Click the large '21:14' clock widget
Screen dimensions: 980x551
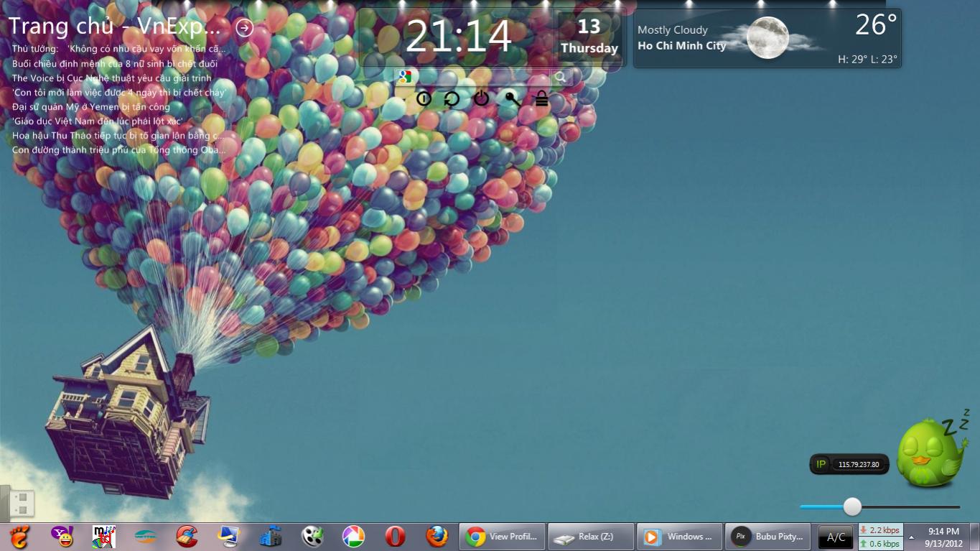click(458, 36)
